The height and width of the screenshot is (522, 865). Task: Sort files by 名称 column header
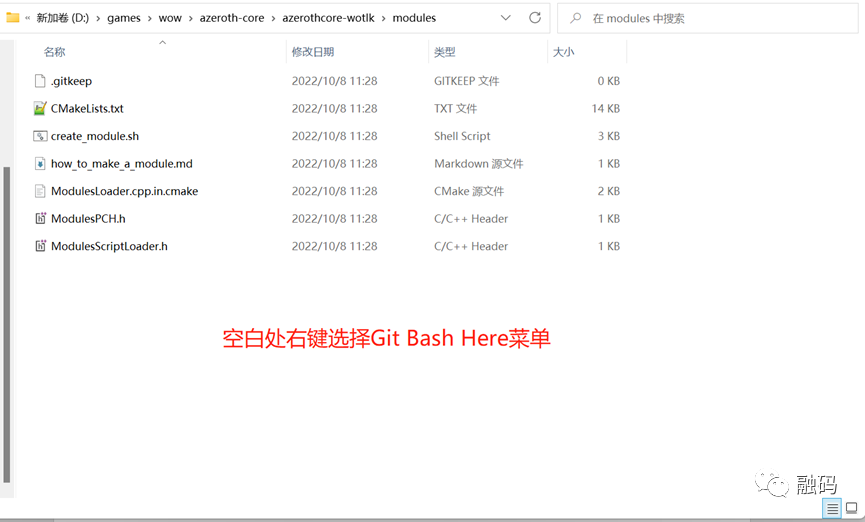(55, 52)
